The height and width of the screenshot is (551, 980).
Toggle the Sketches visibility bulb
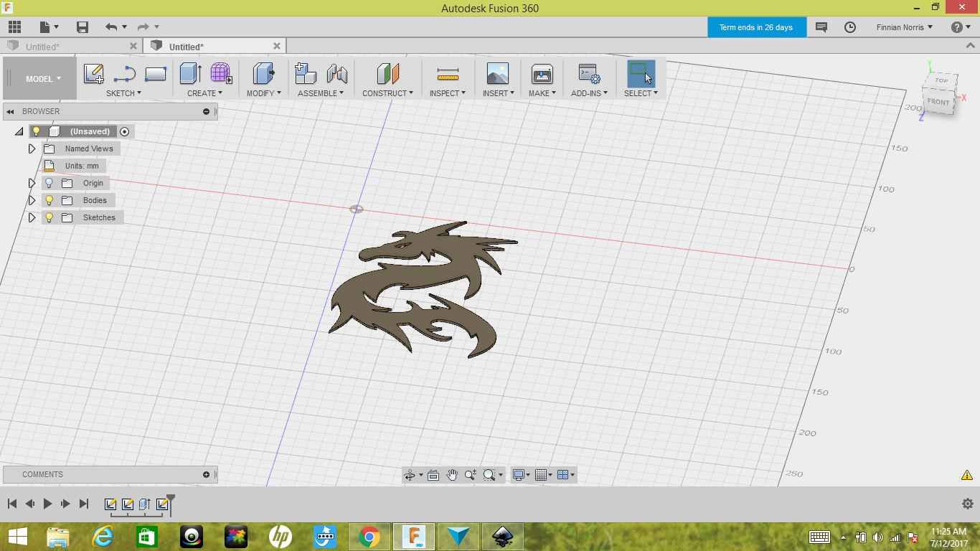click(x=50, y=217)
